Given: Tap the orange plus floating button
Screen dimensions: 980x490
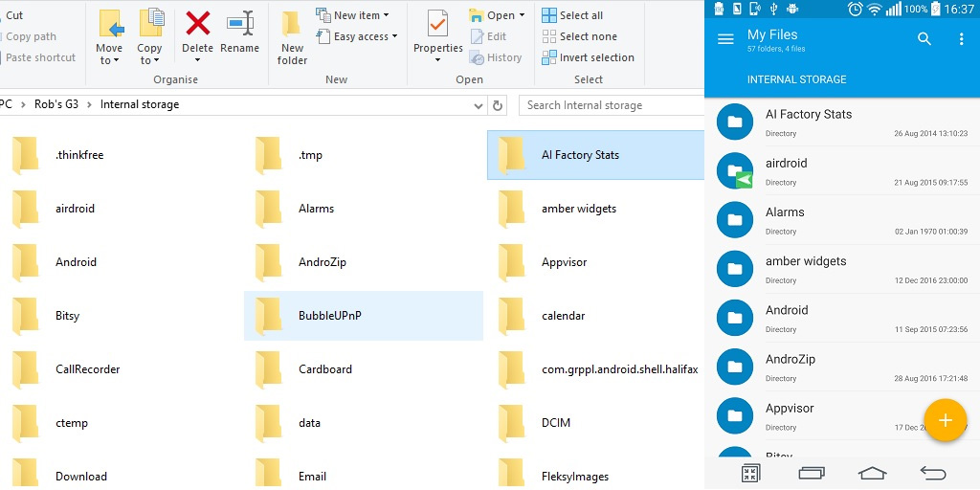Looking at the screenshot, I should [945, 420].
